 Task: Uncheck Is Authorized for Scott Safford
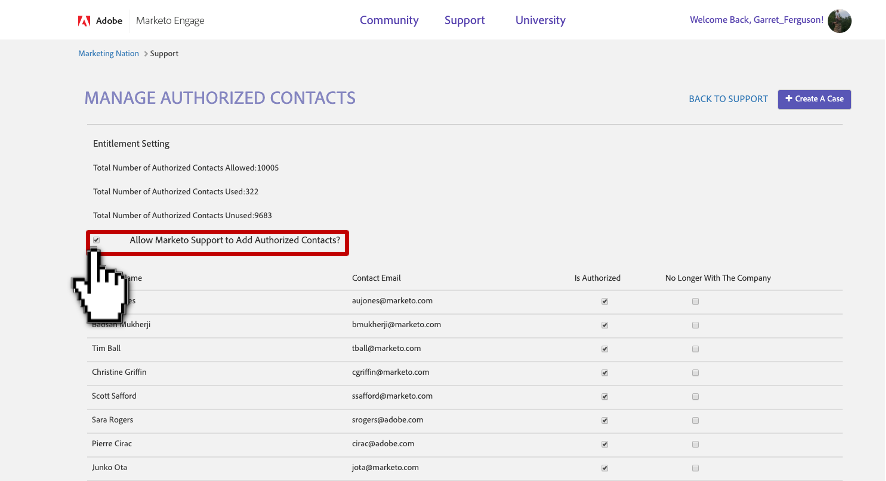point(604,397)
